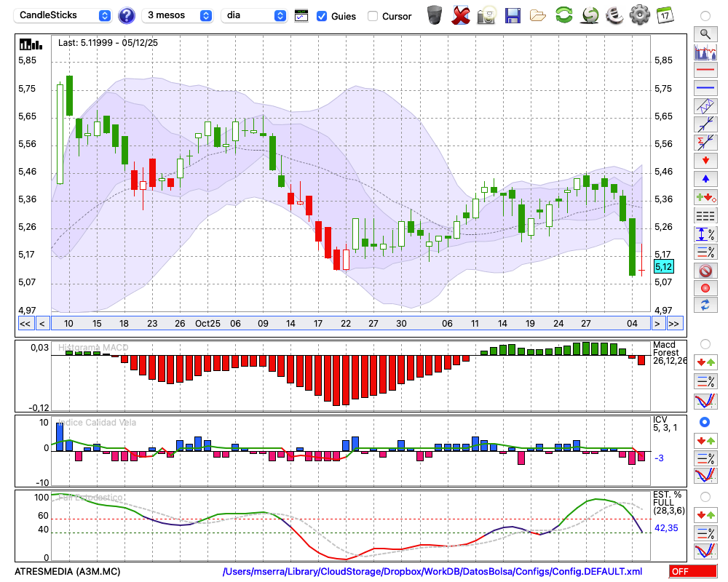Click the Macd Forest 26,12,26 label
Screen dimensions: 728x582
669,352
